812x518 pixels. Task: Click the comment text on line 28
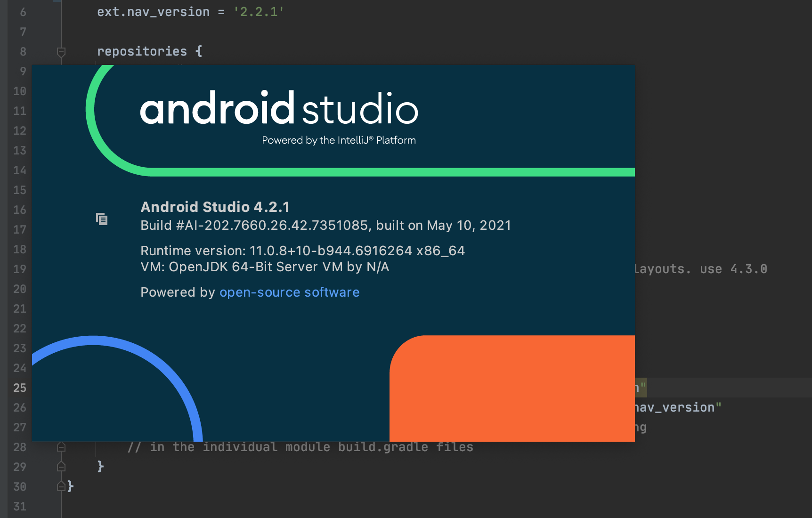click(x=300, y=447)
